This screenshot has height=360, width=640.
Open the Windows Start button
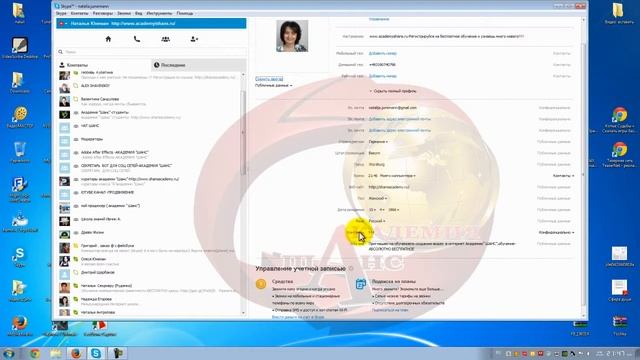tap(8, 353)
